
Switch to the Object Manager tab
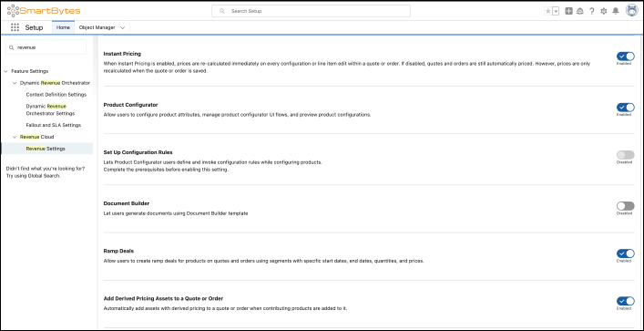97,27
